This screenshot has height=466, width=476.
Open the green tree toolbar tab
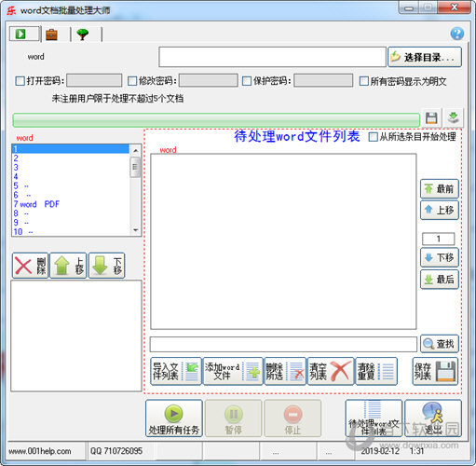pos(83,34)
